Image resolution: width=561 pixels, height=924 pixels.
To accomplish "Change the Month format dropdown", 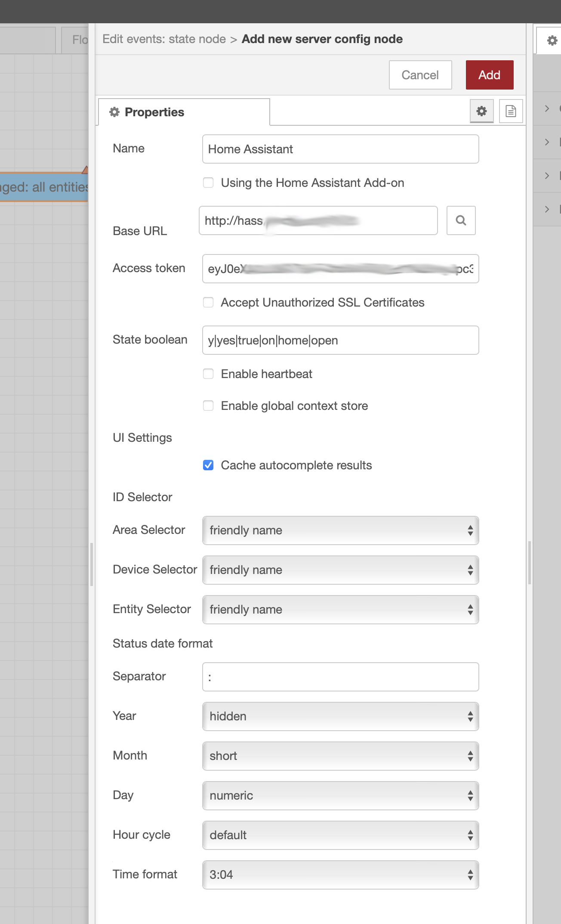I will tap(340, 756).
